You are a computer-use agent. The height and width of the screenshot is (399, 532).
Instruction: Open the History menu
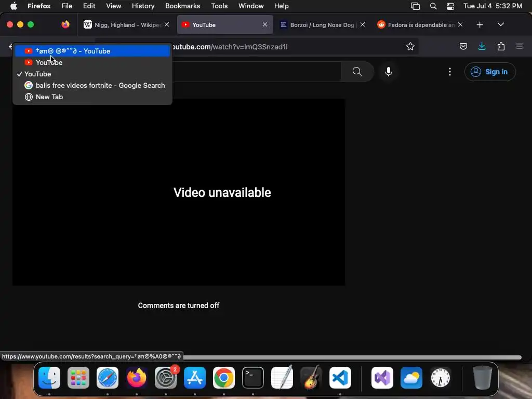143,6
